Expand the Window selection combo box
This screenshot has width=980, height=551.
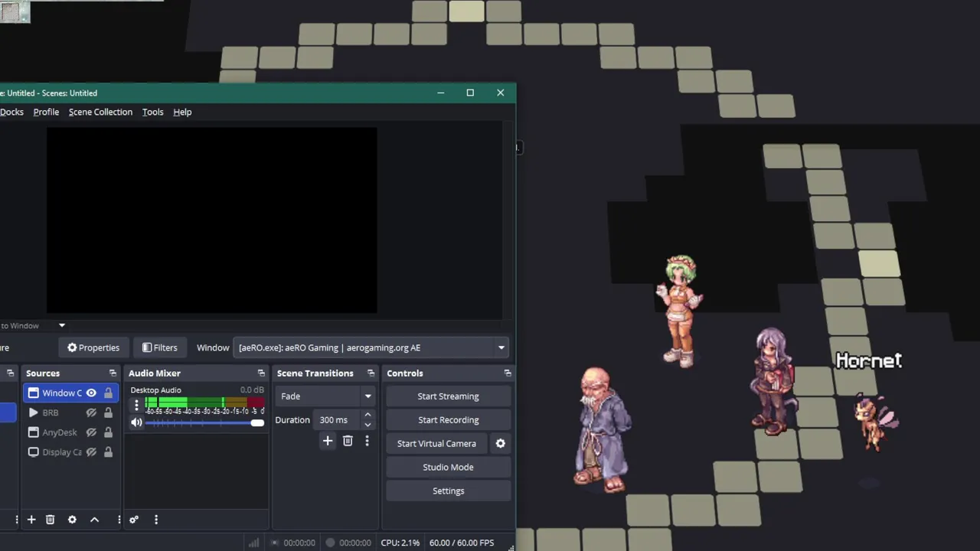tap(371, 347)
